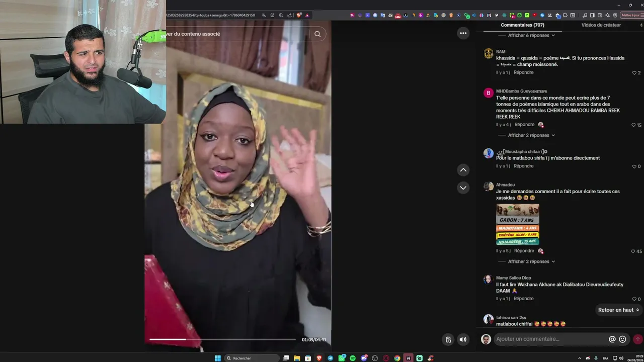Reply to MHDBamba Gueye's comment
This screenshot has width=644, height=362.
tap(524, 125)
